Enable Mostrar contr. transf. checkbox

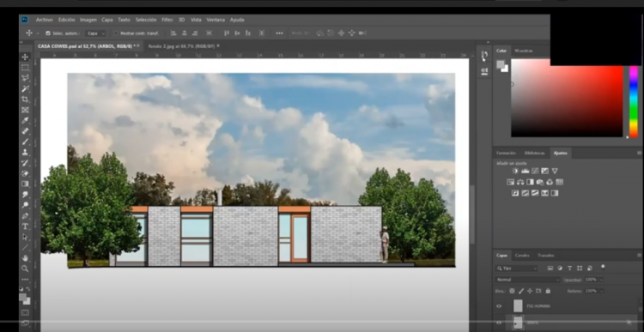tap(116, 33)
